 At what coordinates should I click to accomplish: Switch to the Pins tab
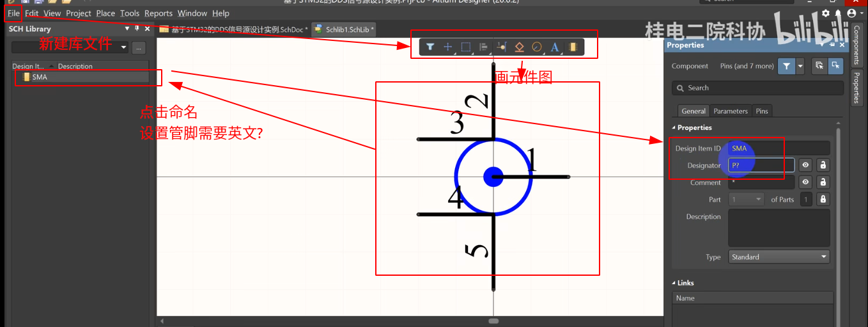pyautogui.click(x=762, y=111)
